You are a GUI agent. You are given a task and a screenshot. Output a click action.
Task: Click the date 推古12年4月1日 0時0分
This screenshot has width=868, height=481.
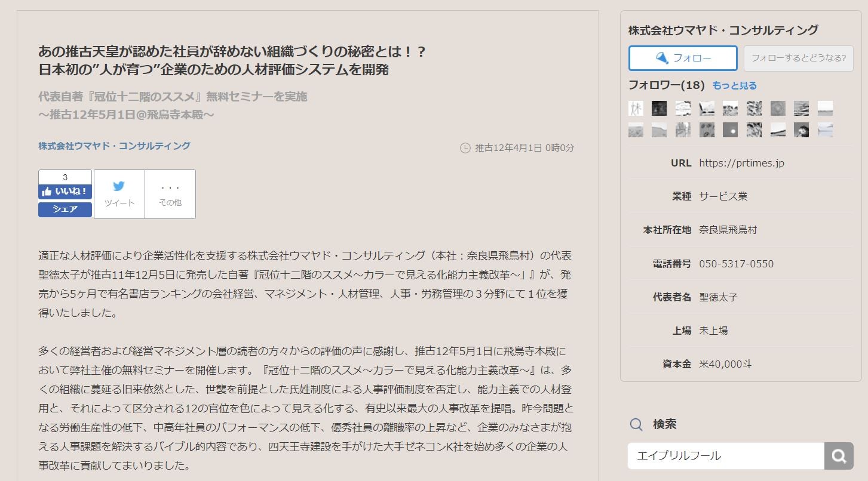(525, 148)
